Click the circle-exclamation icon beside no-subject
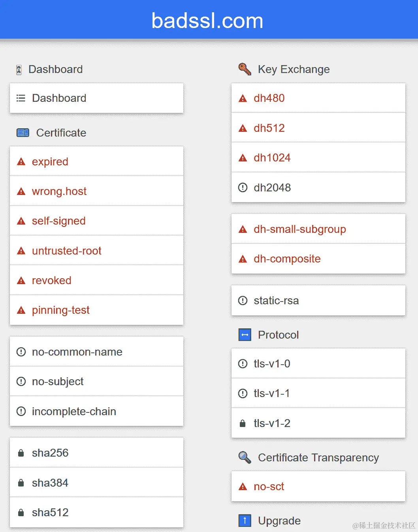The width and height of the screenshot is (418, 532). pos(21,382)
